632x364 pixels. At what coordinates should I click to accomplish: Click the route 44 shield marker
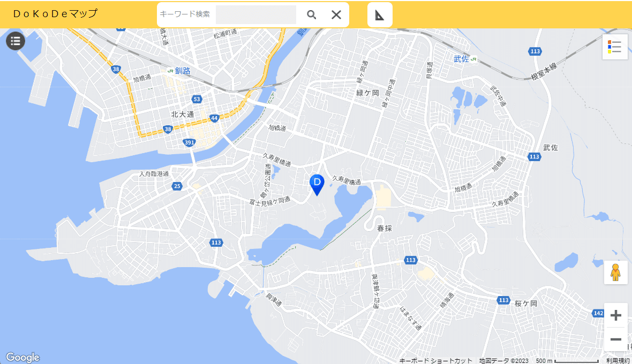(214, 118)
